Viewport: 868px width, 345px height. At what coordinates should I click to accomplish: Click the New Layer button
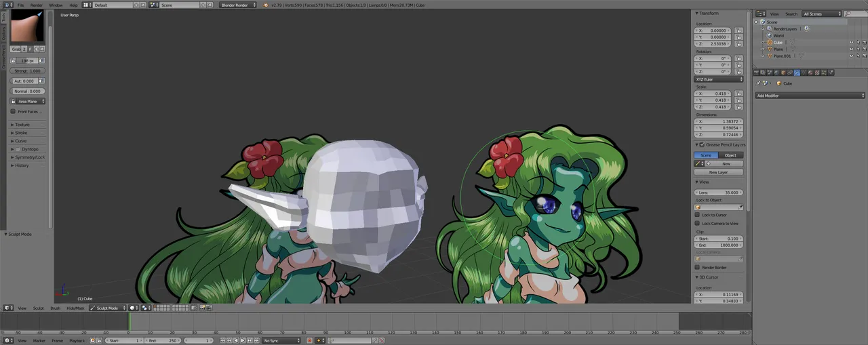(x=718, y=172)
